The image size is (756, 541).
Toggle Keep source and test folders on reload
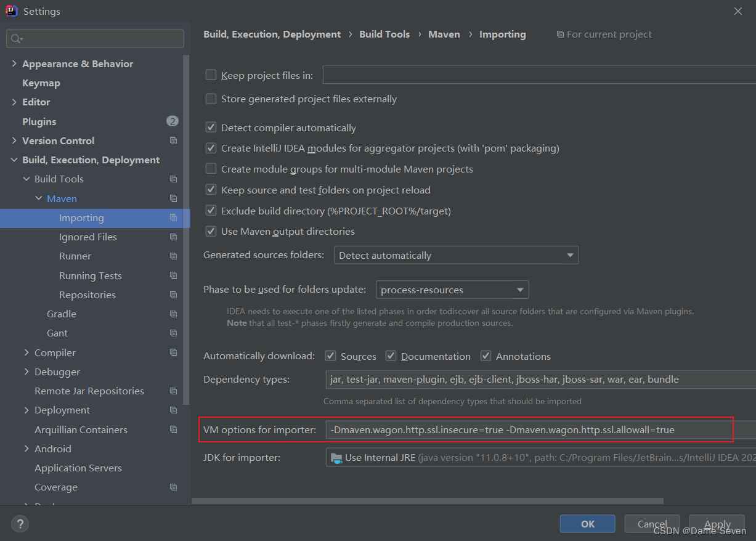pyautogui.click(x=211, y=190)
